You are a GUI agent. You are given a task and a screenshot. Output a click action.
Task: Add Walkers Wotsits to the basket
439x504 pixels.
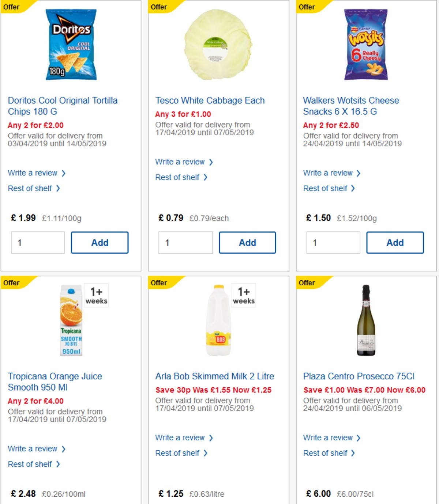point(395,242)
